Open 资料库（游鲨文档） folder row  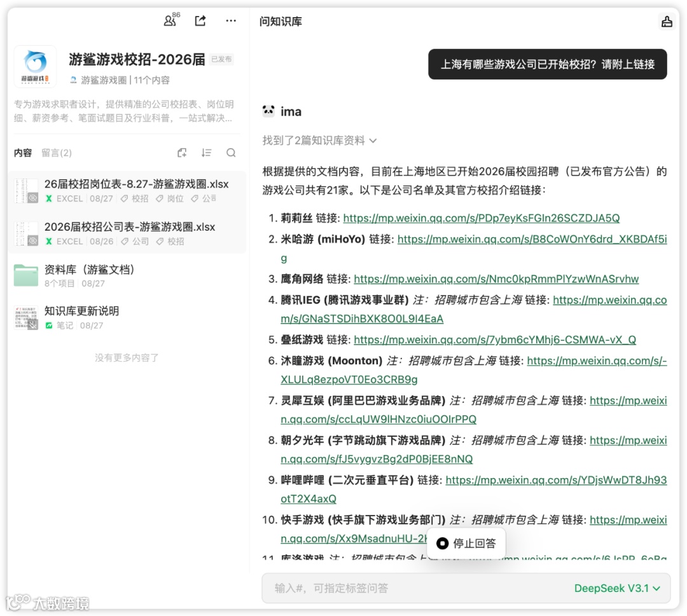(x=127, y=275)
